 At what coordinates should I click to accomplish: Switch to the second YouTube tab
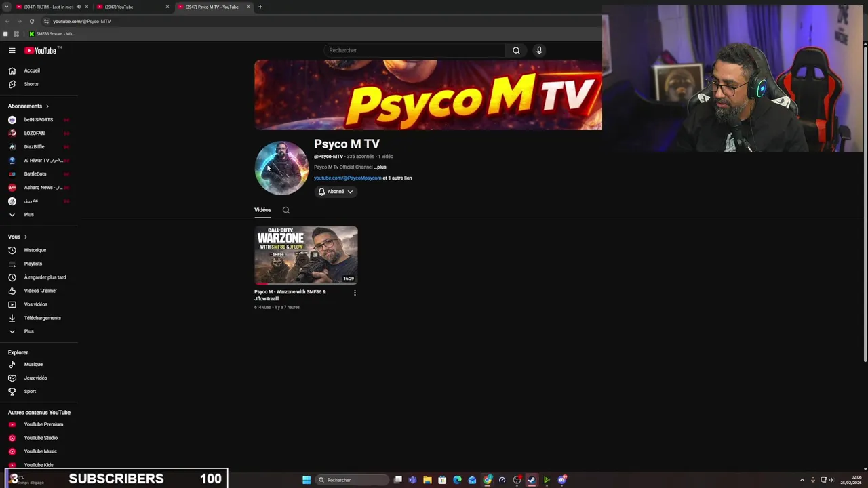point(132,7)
